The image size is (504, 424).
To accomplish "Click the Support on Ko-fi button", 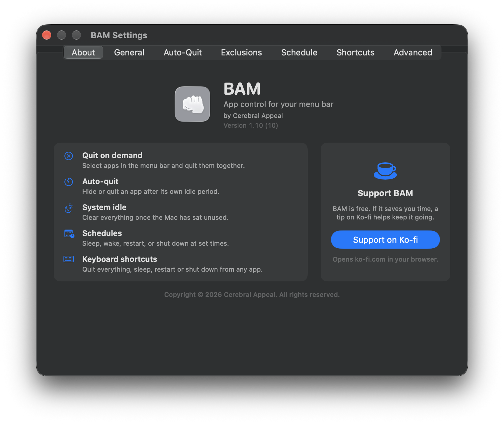I will (x=385, y=240).
